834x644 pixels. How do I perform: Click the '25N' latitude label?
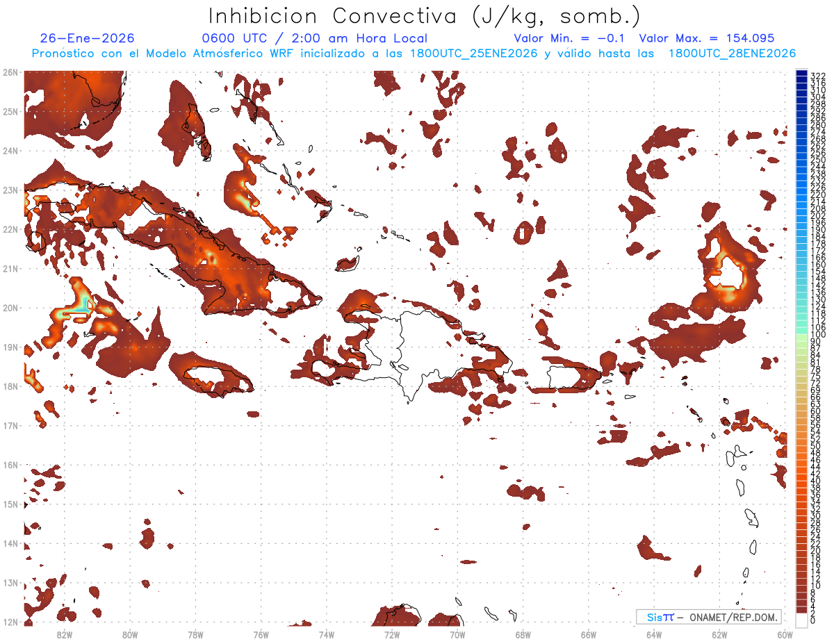tap(10, 111)
